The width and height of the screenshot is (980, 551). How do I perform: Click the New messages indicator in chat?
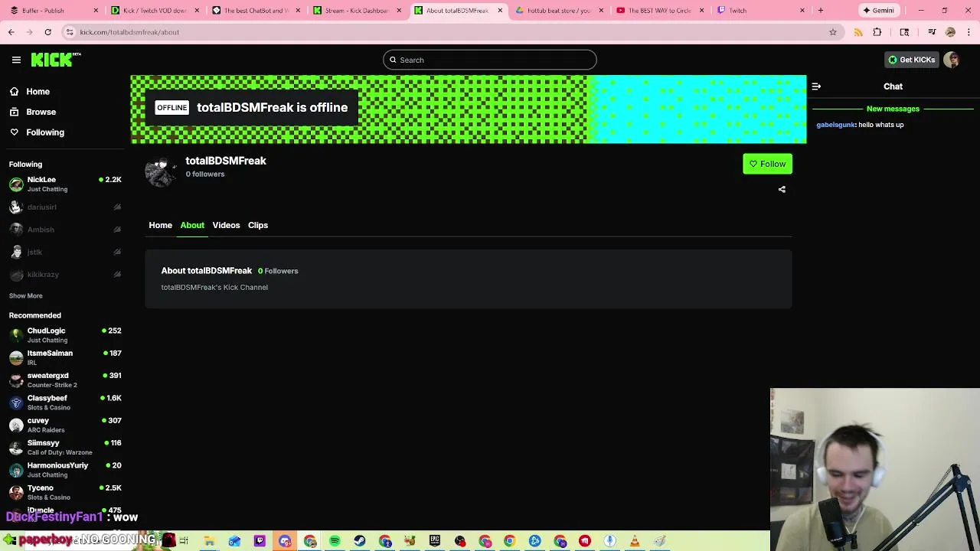point(893,109)
